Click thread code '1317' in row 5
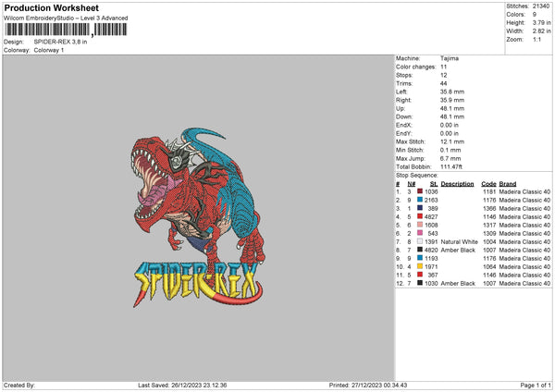Screen dimensions: 555x392 coord(489,225)
